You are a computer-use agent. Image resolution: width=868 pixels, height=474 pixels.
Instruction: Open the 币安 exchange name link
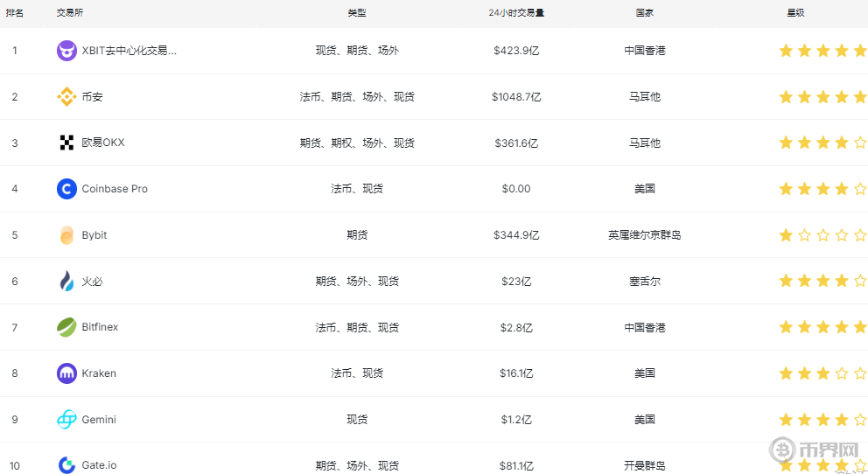click(92, 97)
